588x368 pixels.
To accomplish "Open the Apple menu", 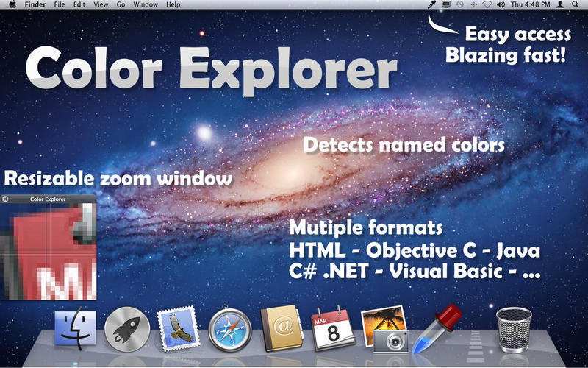I will 12,4.
